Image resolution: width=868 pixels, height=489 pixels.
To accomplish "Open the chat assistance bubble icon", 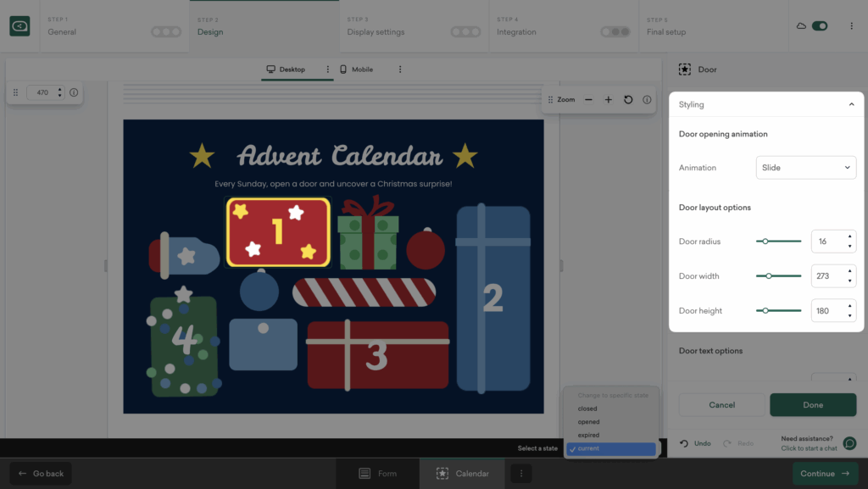I will [849, 443].
